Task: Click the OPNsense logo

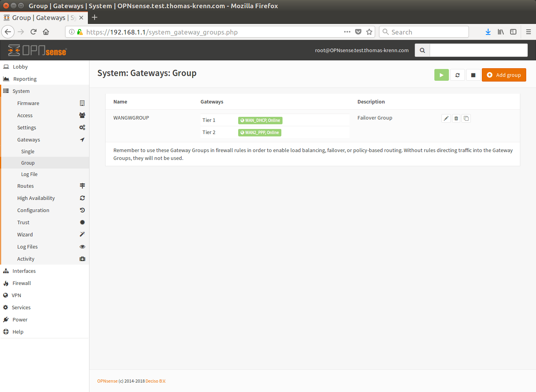Action: click(38, 50)
